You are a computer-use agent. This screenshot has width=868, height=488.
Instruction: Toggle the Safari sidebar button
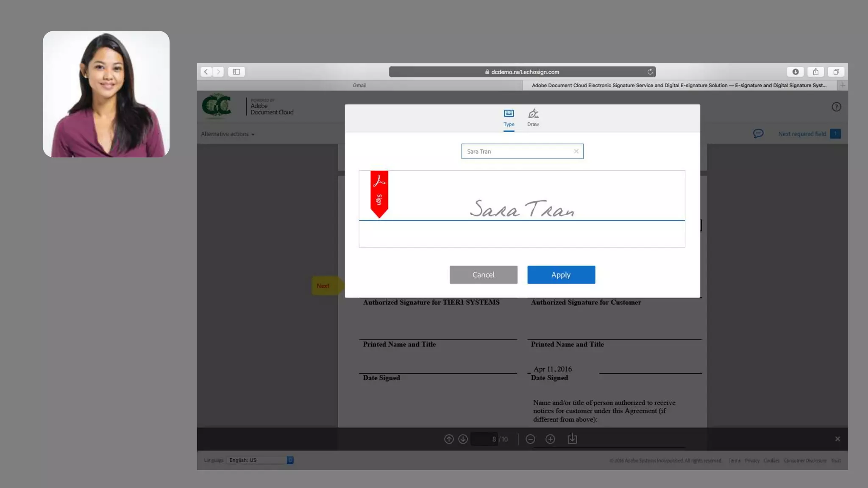236,72
